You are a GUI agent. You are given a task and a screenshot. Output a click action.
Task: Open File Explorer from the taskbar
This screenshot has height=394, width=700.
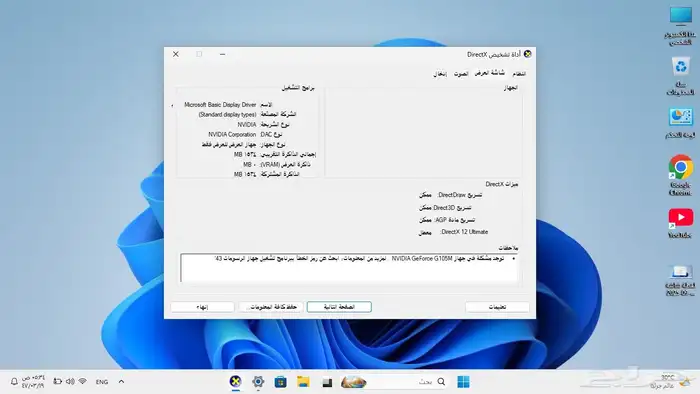click(x=304, y=382)
